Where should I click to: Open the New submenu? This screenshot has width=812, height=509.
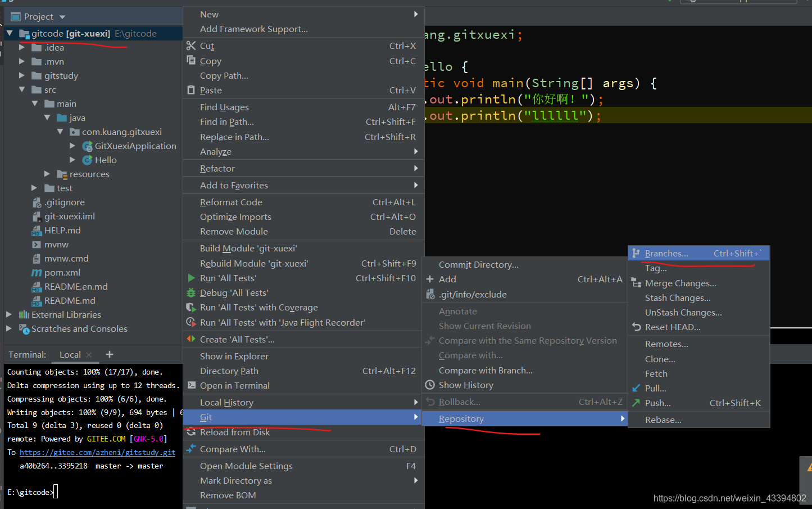(x=303, y=14)
